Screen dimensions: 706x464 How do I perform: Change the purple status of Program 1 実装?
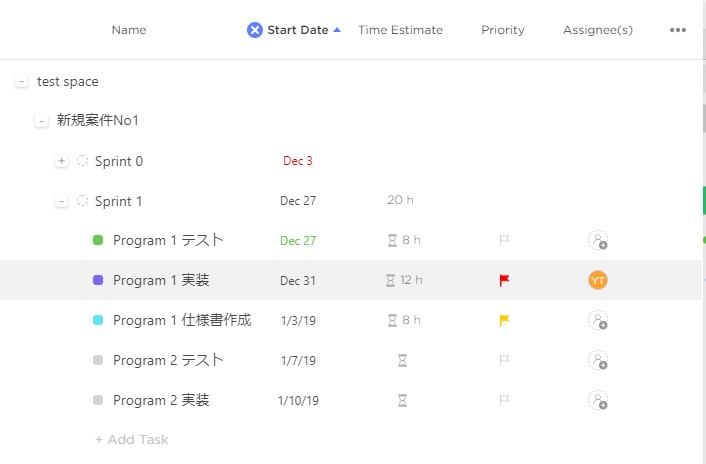click(x=98, y=280)
